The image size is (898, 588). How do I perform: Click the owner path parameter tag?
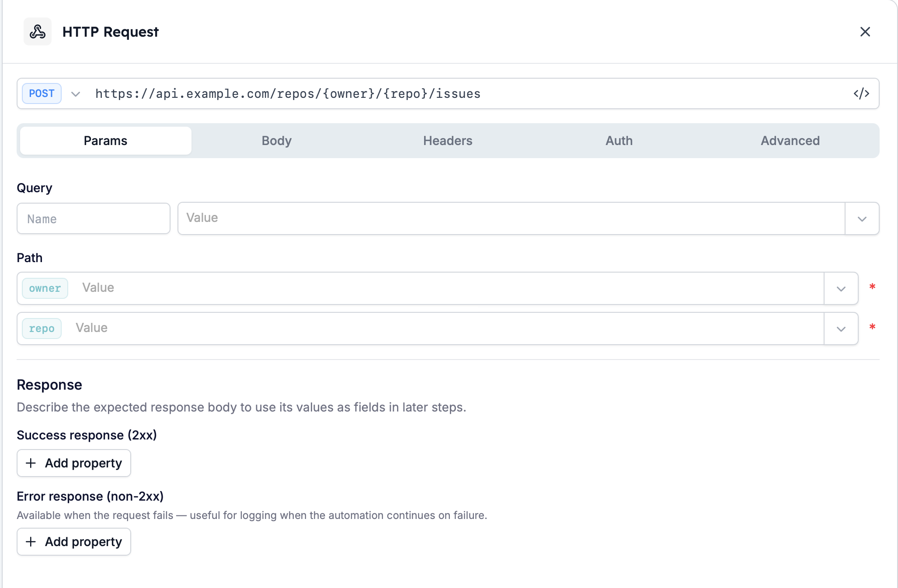click(x=45, y=288)
